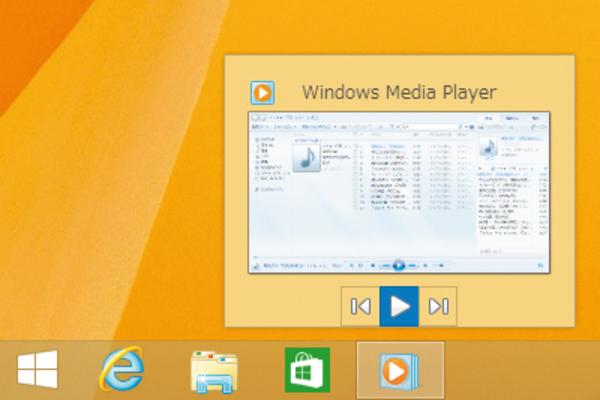Launch Internet Explorer from the taskbar
Screen dimensions: 600x400
(x=122, y=369)
